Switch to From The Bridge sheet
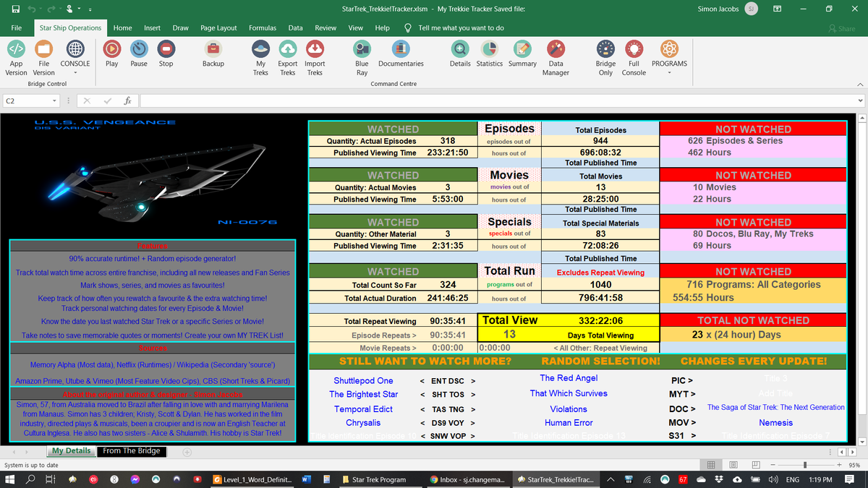 click(x=131, y=450)
